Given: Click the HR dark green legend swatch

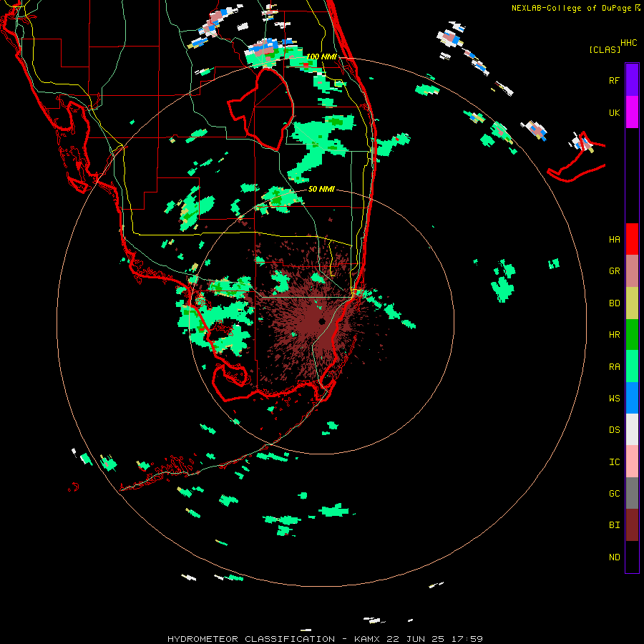Looking at the screenshot, I should point(632,334).
